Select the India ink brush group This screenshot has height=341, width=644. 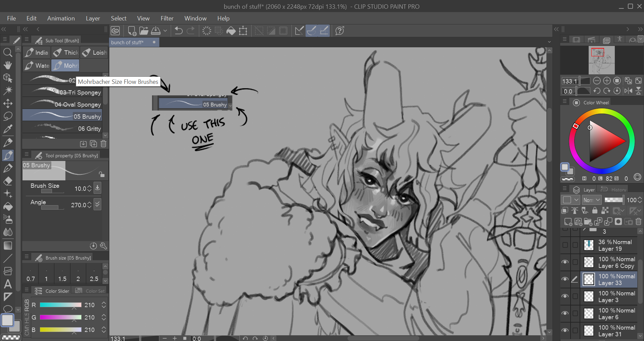(37, 53)
